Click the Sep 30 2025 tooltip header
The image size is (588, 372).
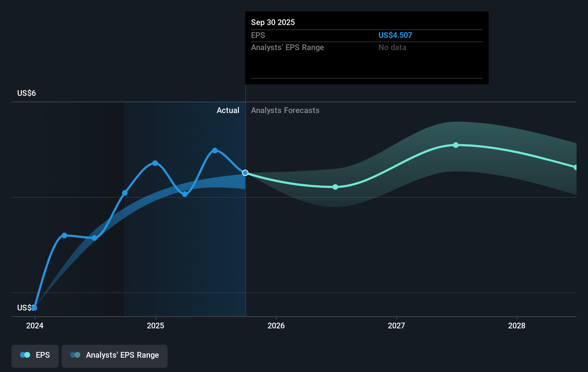(273, 22)
